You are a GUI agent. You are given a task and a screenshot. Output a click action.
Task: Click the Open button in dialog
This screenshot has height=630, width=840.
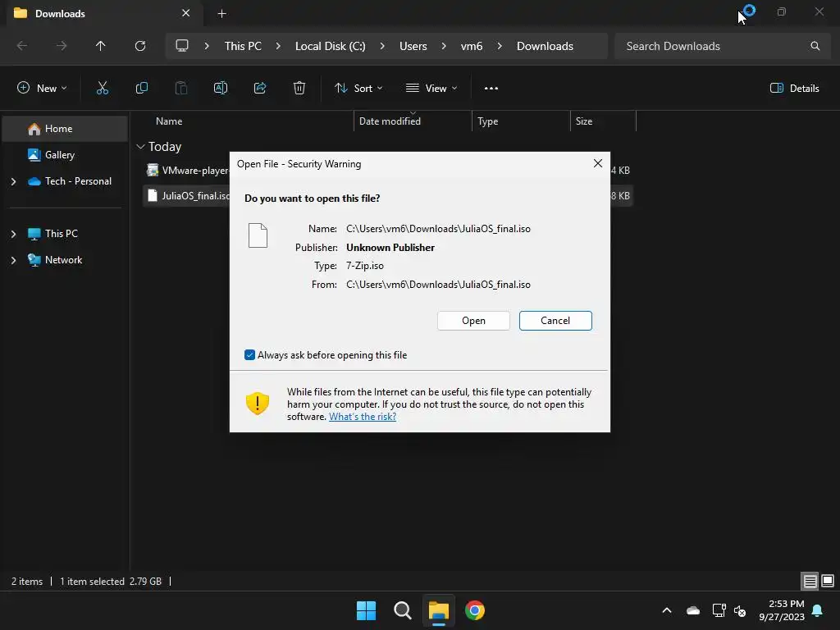pos(473,321)
